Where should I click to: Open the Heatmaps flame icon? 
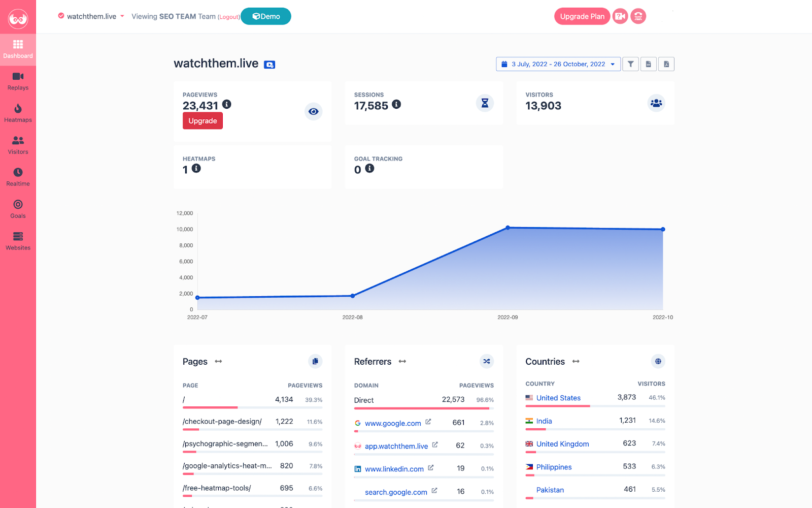click(x=18, y=108)
